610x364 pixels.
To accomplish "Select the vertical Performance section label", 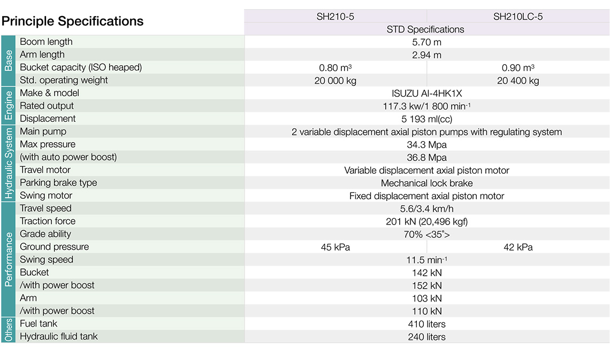I will (9, 260).
